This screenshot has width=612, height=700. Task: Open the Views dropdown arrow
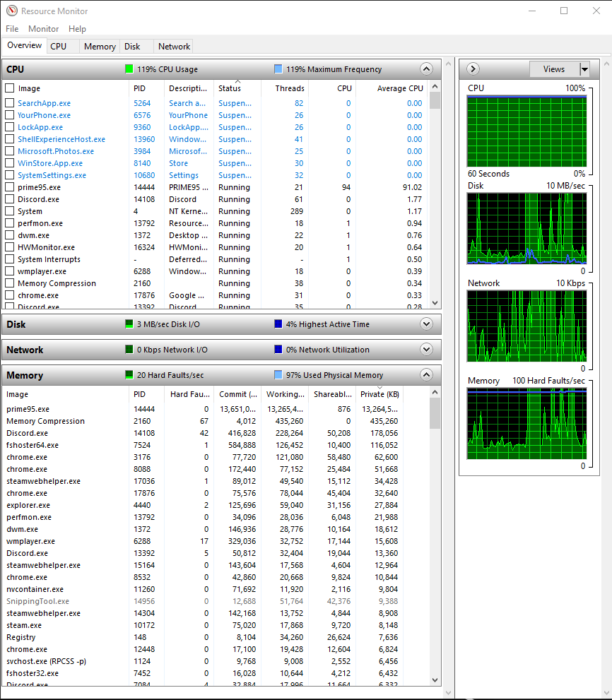584,69
